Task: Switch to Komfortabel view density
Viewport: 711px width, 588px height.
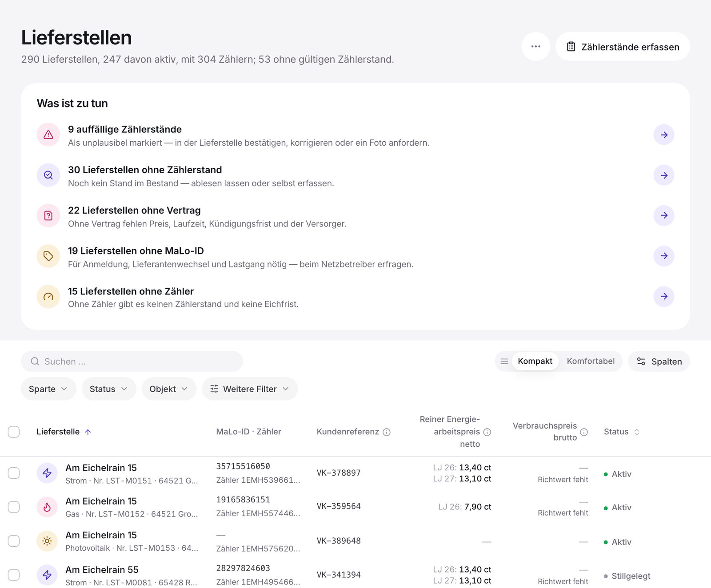Action: click(591, 361)
